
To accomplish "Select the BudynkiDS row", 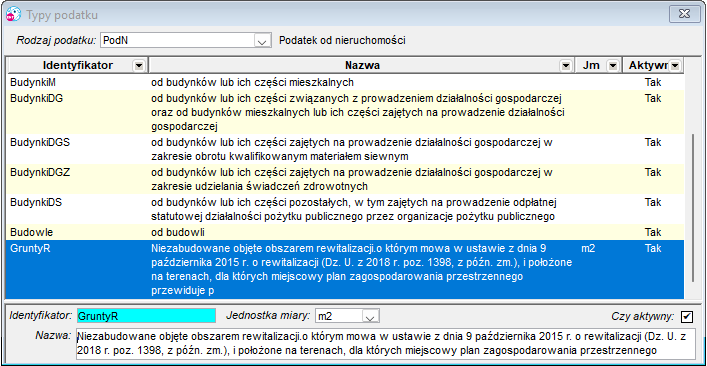I will point(345,209).
